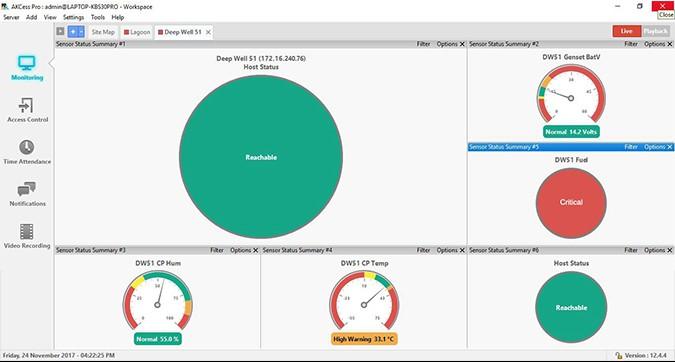Click the red Critical DWS1 Fuel circle
Viewport: 675px width, 362px height.
point(571,202)
